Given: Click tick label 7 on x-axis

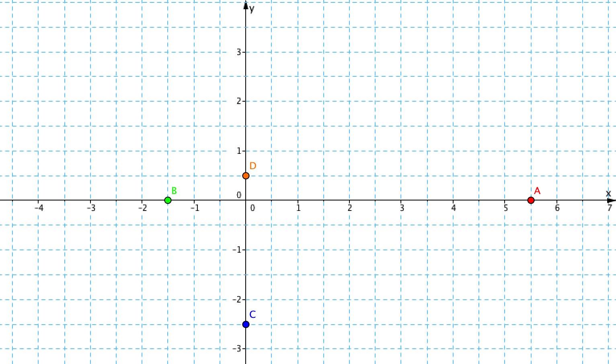Looking at the screenshot, I should 610,208.
